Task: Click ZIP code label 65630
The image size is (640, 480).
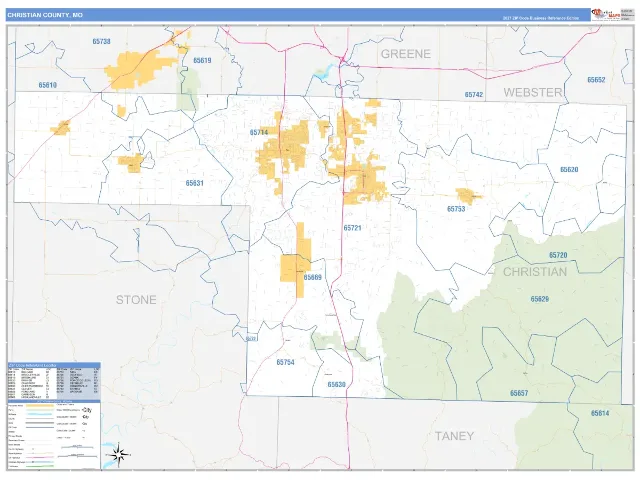Action: coord(336,384)
